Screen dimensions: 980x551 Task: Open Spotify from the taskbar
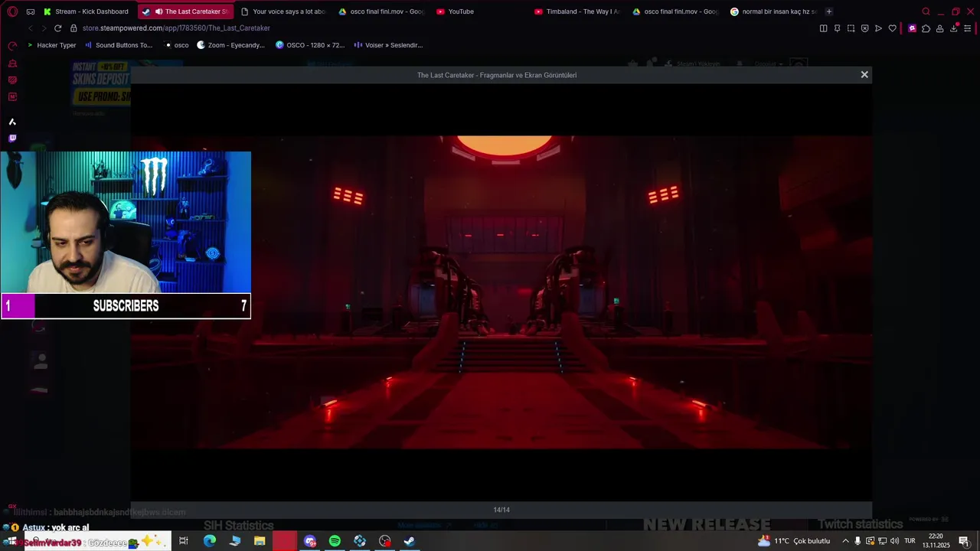[335, 541]
